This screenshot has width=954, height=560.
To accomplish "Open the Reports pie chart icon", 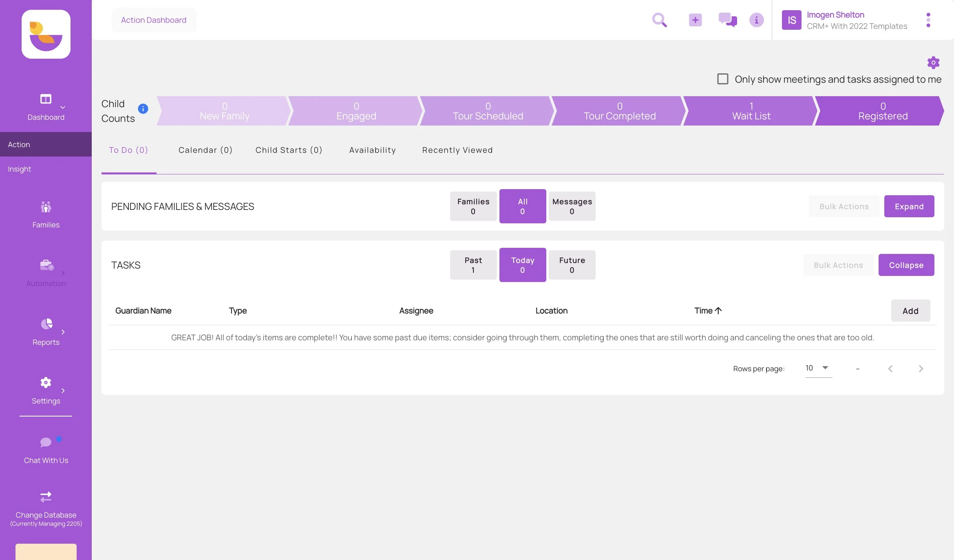I will tap(46, 324).
